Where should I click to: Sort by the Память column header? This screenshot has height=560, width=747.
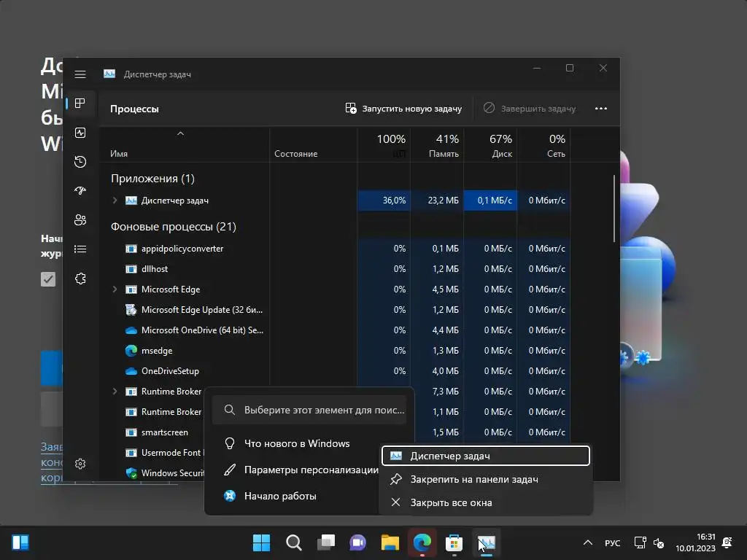(437, 145)
